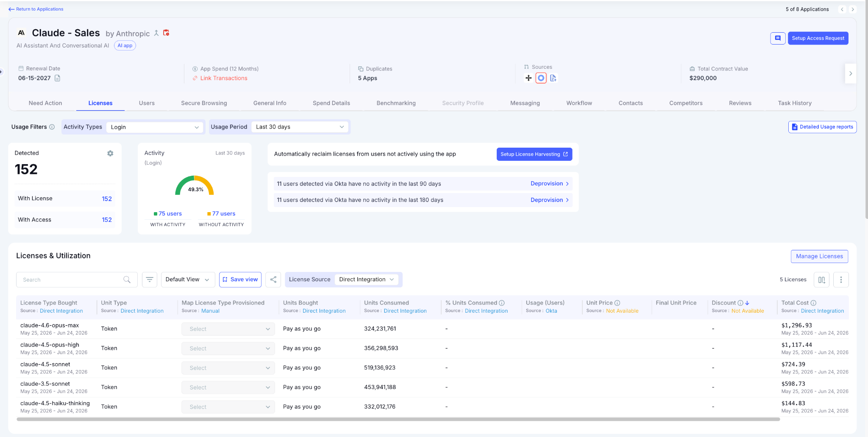Switch to the Users tab

click(147, 103)
